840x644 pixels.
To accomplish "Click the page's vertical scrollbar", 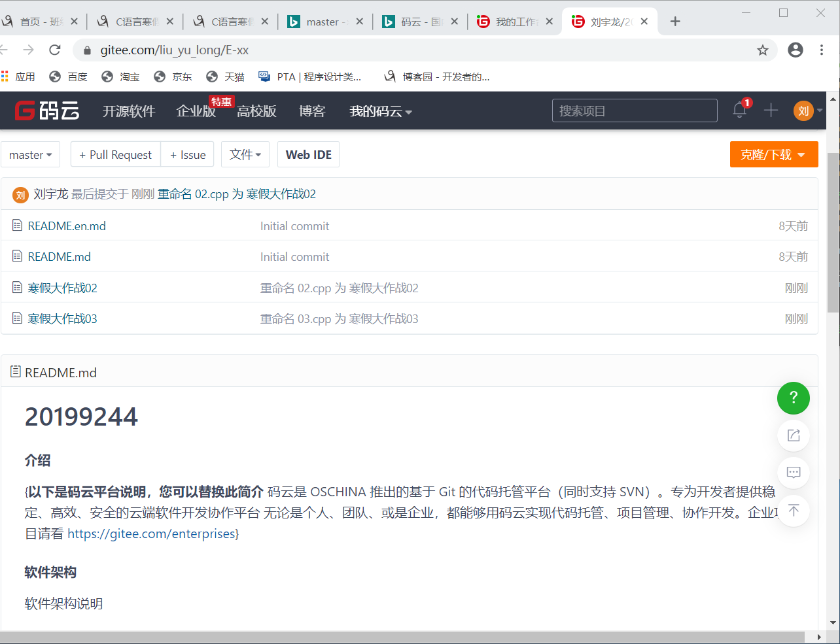I will point(833,232).
